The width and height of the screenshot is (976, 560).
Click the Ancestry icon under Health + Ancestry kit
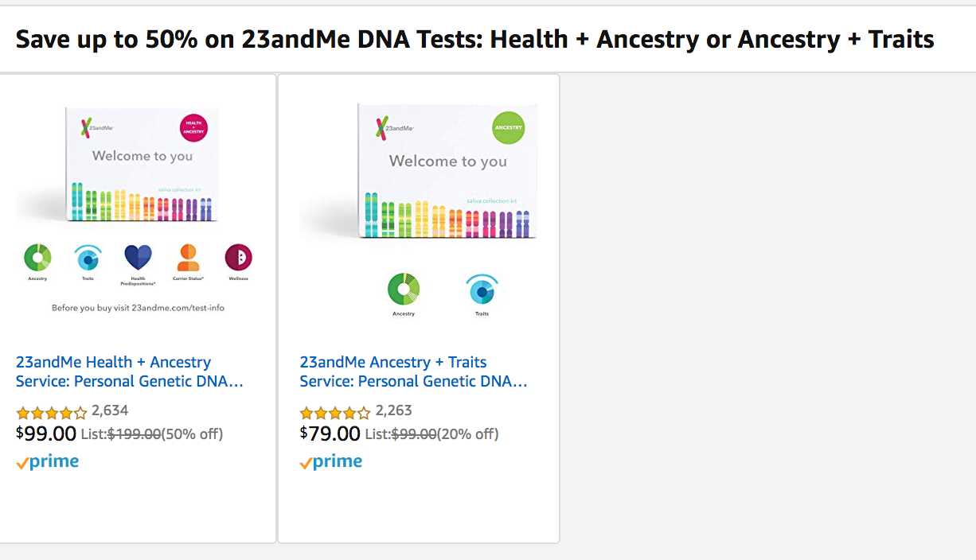37,258
